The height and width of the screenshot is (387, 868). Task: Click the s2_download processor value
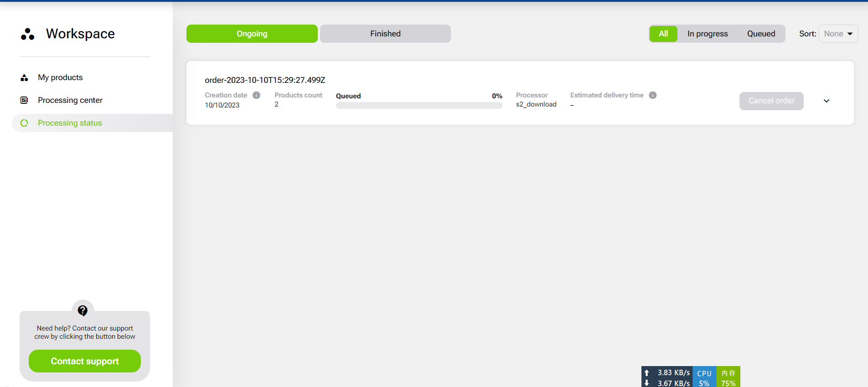pos(536,104)
